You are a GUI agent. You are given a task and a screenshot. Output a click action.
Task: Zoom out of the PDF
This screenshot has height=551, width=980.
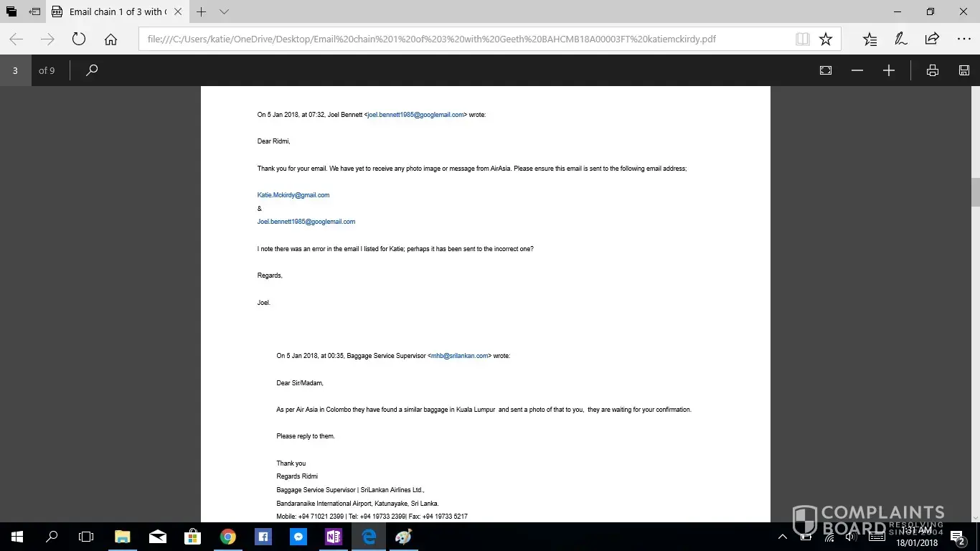click(x=857, y=70)
